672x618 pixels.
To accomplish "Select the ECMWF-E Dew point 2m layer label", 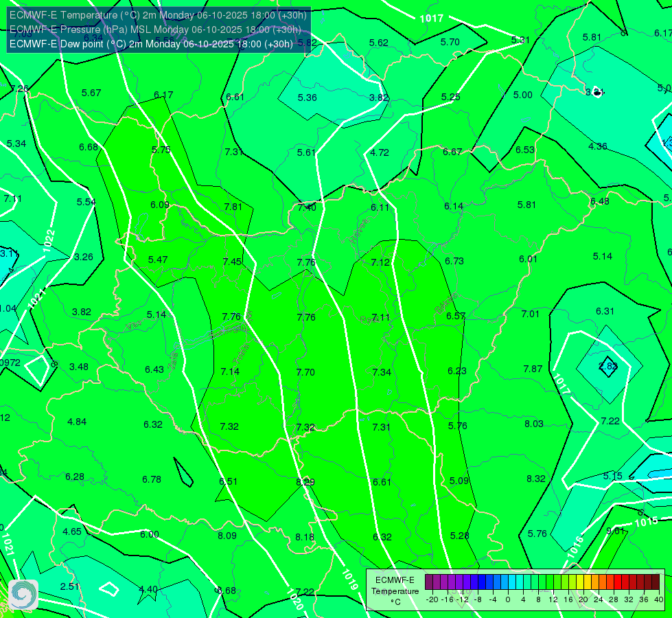I will [x=151, y=44].
